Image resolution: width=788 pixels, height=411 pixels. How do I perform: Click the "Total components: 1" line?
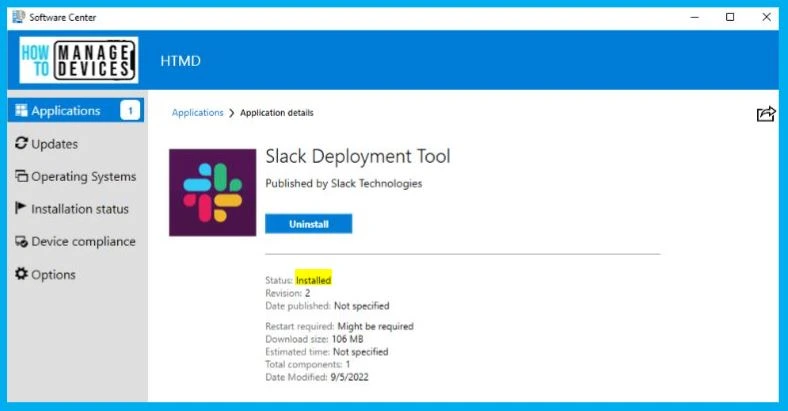point(308,364)
